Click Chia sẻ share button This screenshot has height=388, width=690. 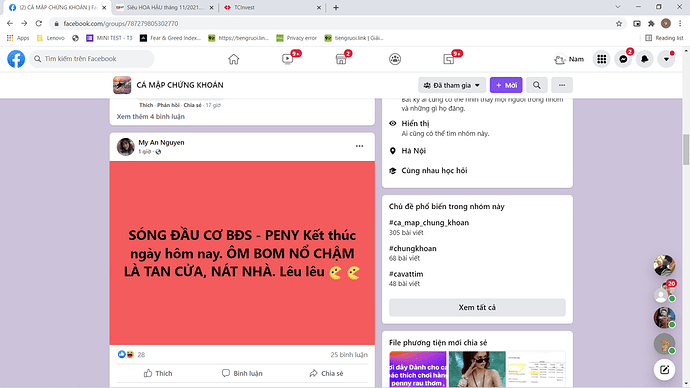tap(326, 373)
